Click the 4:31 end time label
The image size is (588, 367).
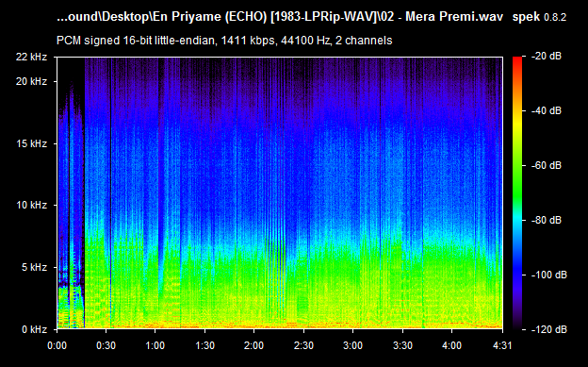501,345
